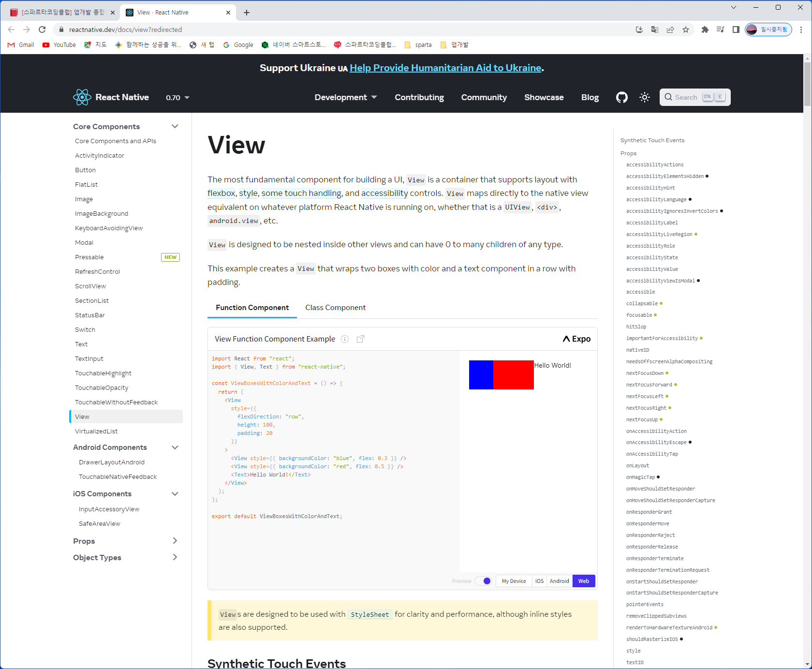Select Web platform preview
The width and height of the screenshot is (812, 669).
[x=584, y=581]
